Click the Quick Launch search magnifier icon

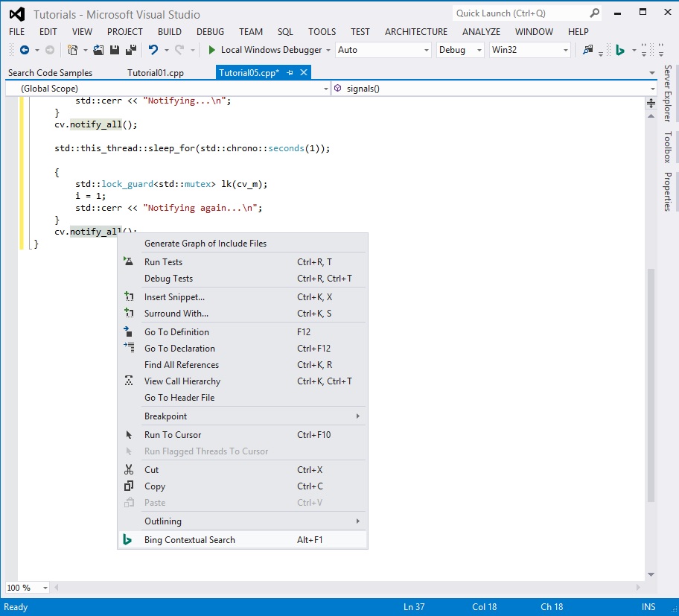click(594, 13)
